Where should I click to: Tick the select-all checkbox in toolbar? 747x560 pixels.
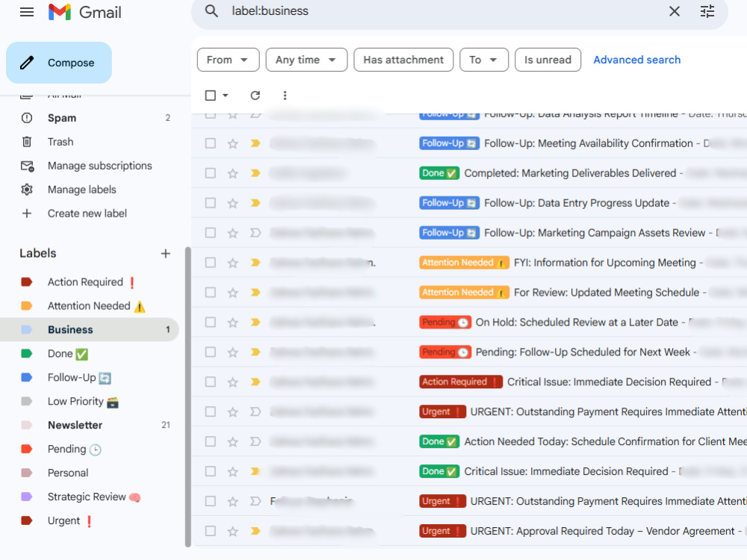(x=210, y=96)
